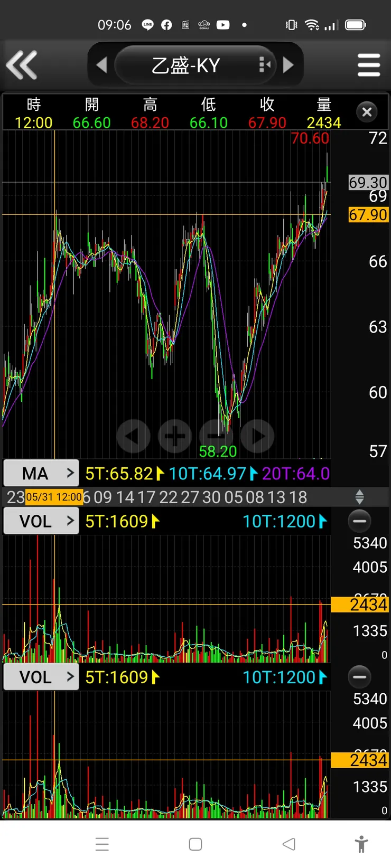Tap the battery status icon
The image size is (391, 868).
tap(355, 25)
